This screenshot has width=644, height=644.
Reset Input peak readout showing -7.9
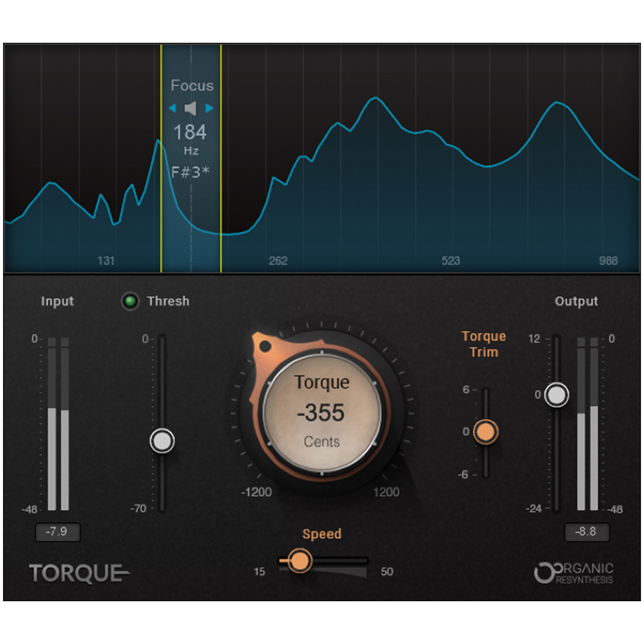pyautogui.click(x=57, y=532)
